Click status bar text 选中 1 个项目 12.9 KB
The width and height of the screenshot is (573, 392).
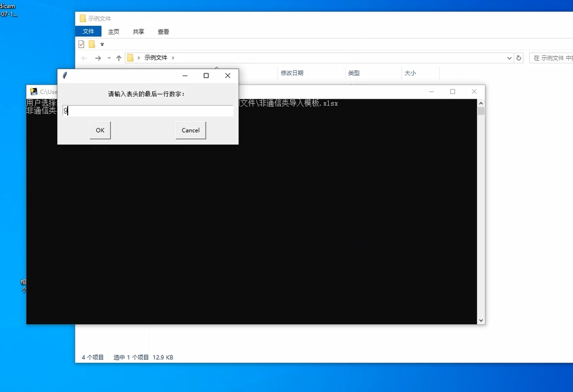click(x=143, y=357)
